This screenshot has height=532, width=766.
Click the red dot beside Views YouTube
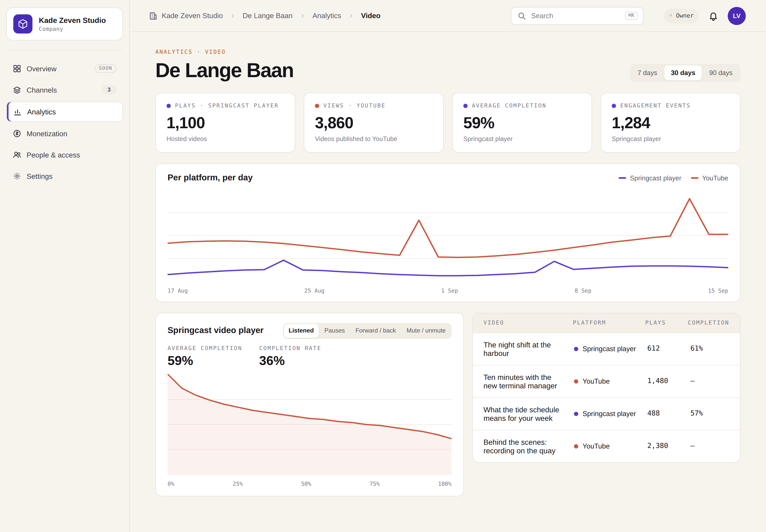click(317, 106)
